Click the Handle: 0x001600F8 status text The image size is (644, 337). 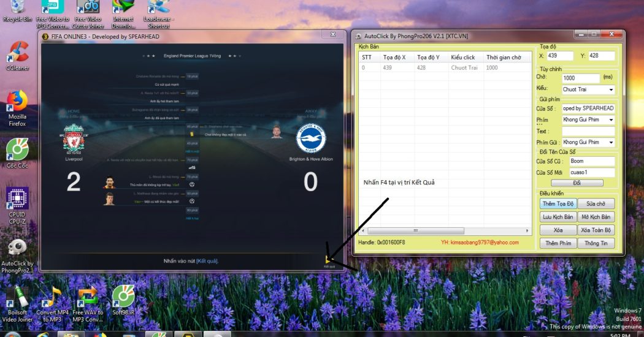381,243
